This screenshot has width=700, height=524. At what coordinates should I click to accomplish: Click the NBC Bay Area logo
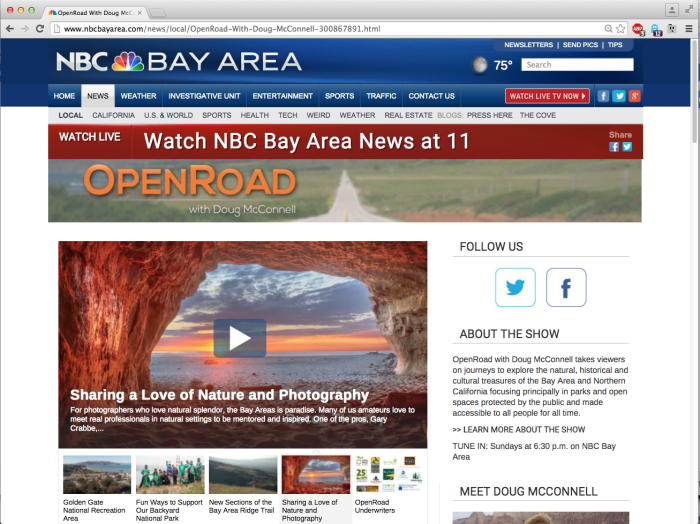pyautogui.click(x=179, y=62)
